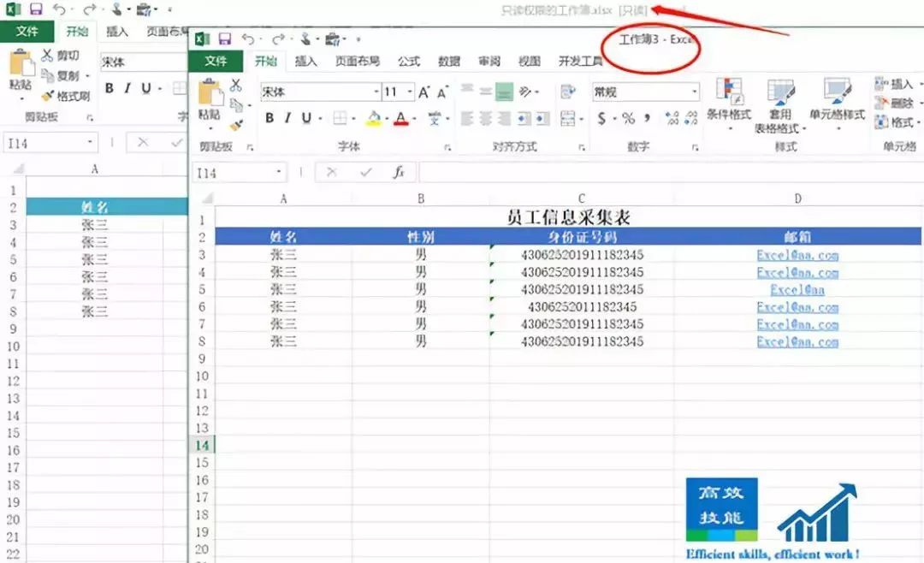
Task: Open Fill Color dropdown arrow
Action: tap(387, 118)
